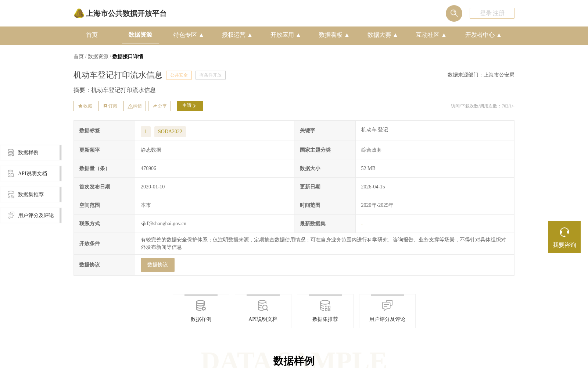The image size is (588, 368).
Task: Expand the 开发者中心 menu
Action: tap(483, 35)
